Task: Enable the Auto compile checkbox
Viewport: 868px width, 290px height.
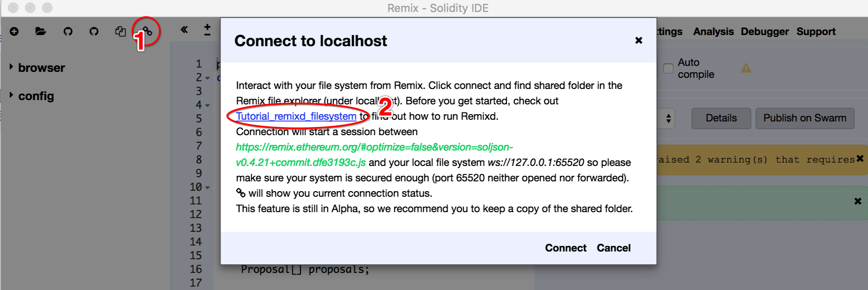Action: 668,68
